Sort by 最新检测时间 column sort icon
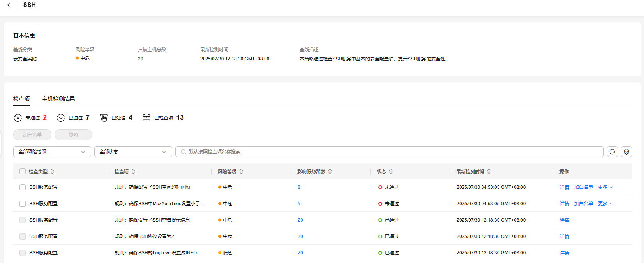644x263 pixels. [489, 172]
